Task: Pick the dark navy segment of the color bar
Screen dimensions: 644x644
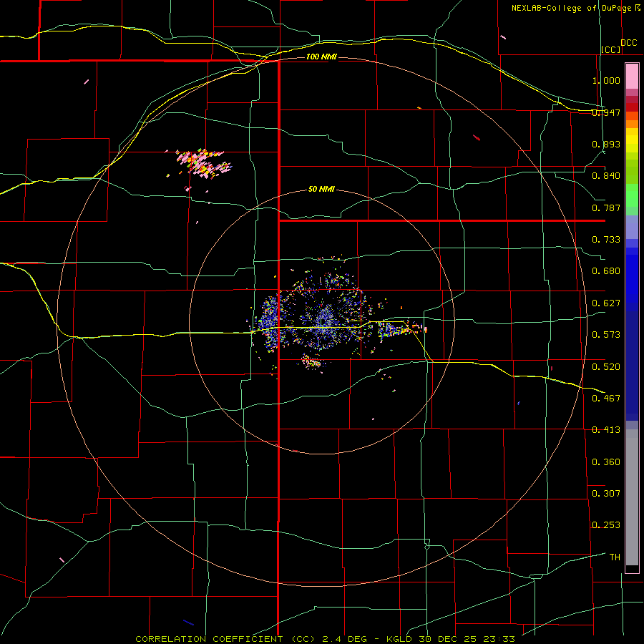Action: click(632, 366)
